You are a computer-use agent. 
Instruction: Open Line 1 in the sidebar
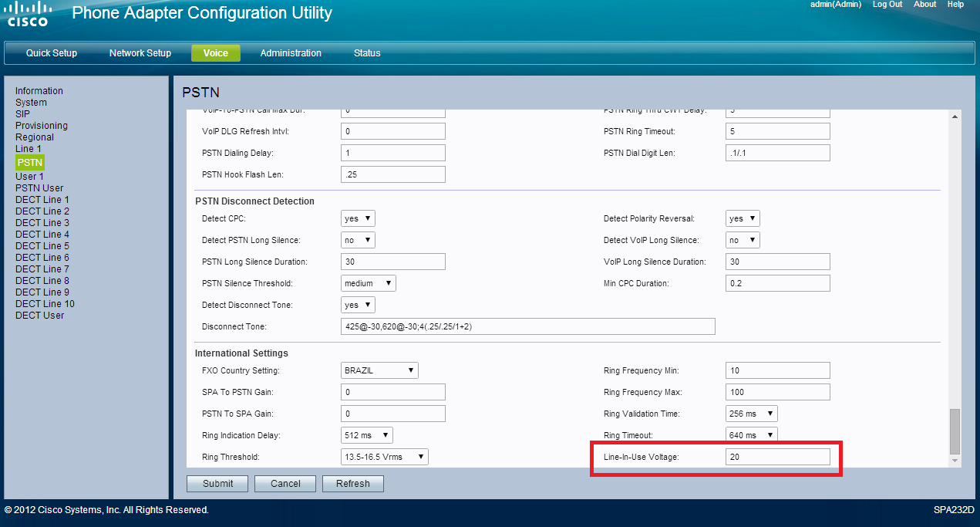pos(29,149)
